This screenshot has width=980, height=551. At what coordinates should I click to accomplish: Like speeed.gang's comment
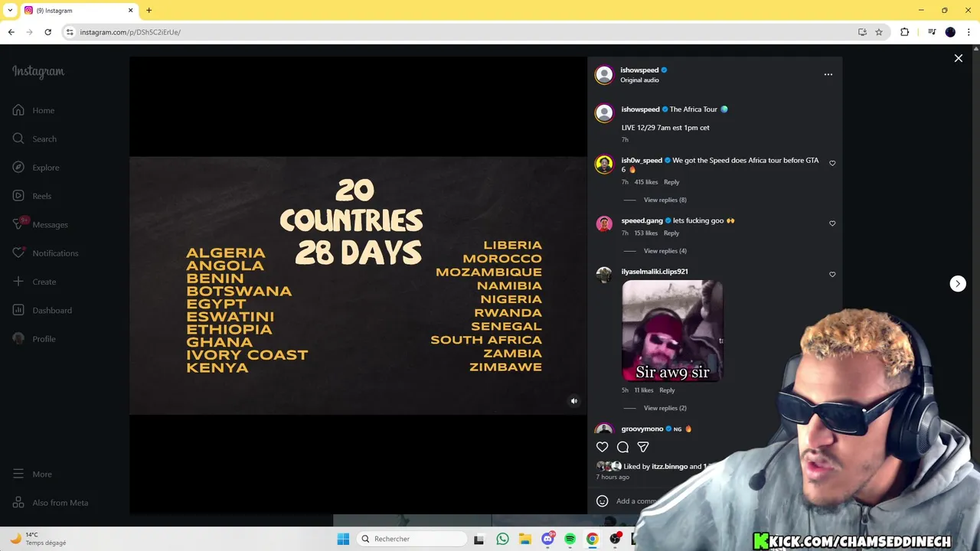832,223
